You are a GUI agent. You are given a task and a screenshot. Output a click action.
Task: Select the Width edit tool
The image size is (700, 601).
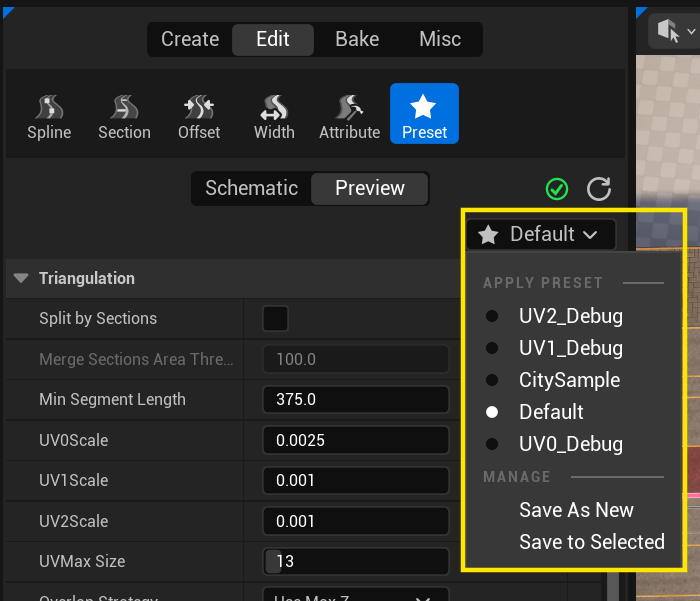click(274, 117)
